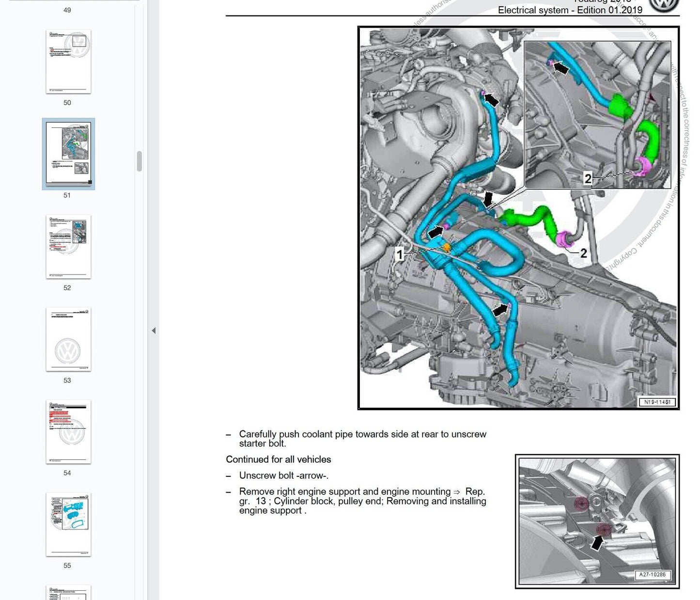The width and height of the screenshot is (700, 600).
Task: Open page 53 thumbnail with VW logo
Action: [x=68, y=339]
